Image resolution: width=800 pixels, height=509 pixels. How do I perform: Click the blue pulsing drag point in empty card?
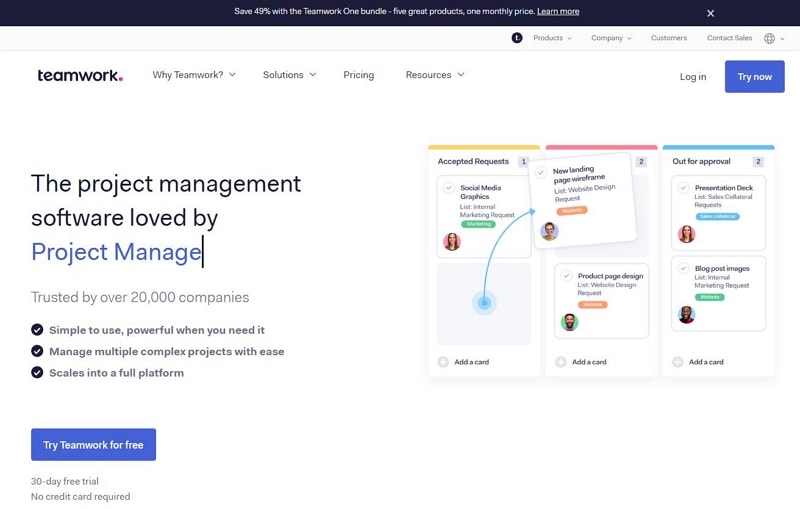484,303
